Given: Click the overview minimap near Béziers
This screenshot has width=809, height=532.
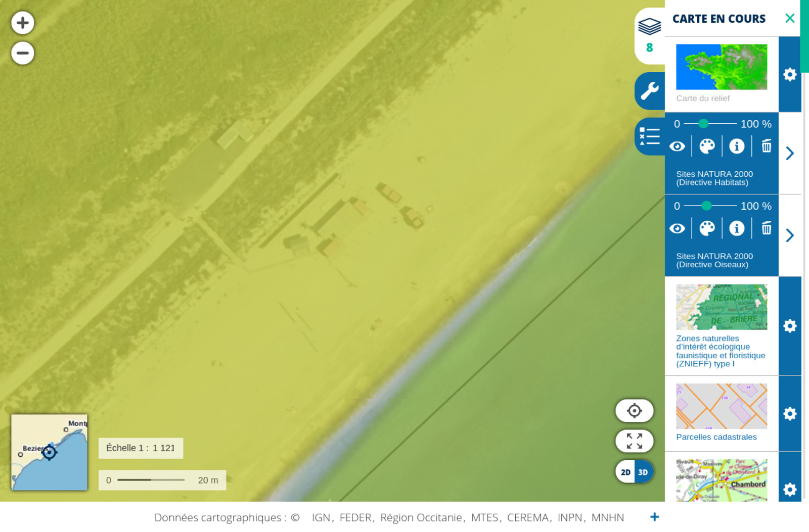Looking at the screenshot, I should 49,452.
